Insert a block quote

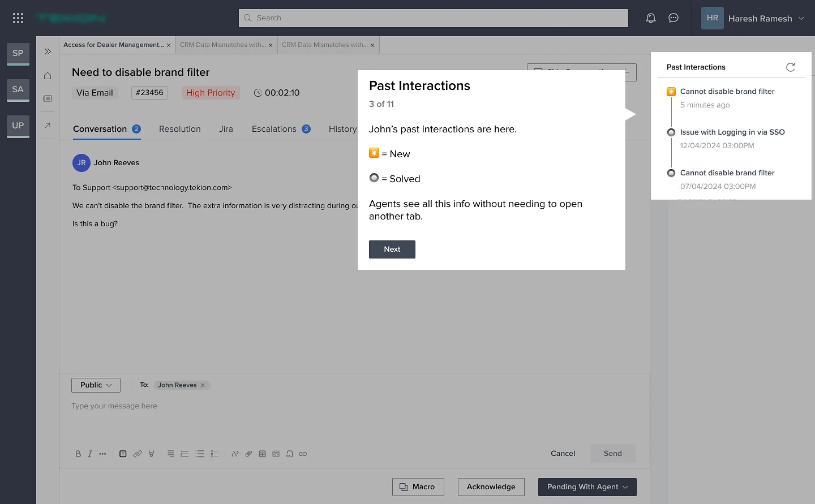click(289, 454)
